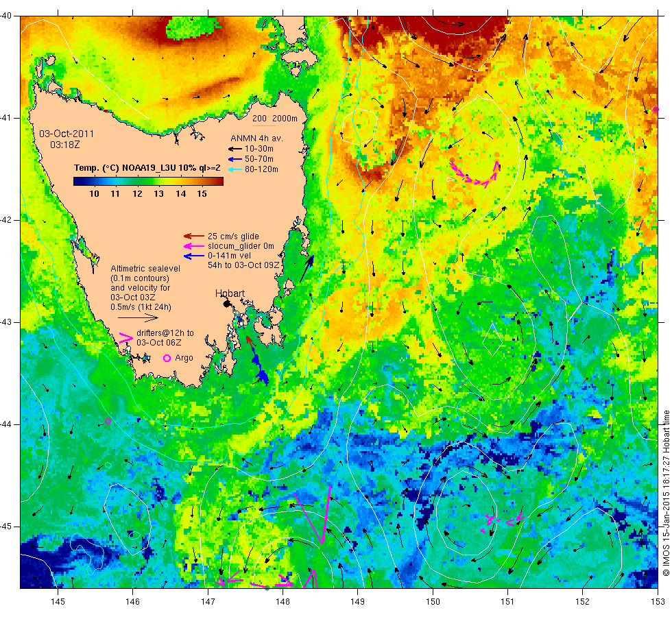
Task: Click the longitude axis label 153
Action: click(x=658, y=602)
